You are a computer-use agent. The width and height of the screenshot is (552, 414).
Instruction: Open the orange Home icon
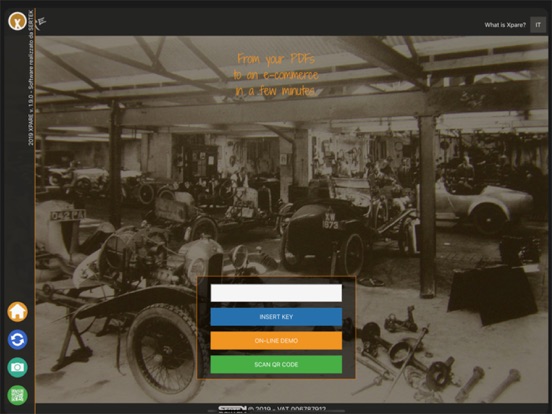17,312
